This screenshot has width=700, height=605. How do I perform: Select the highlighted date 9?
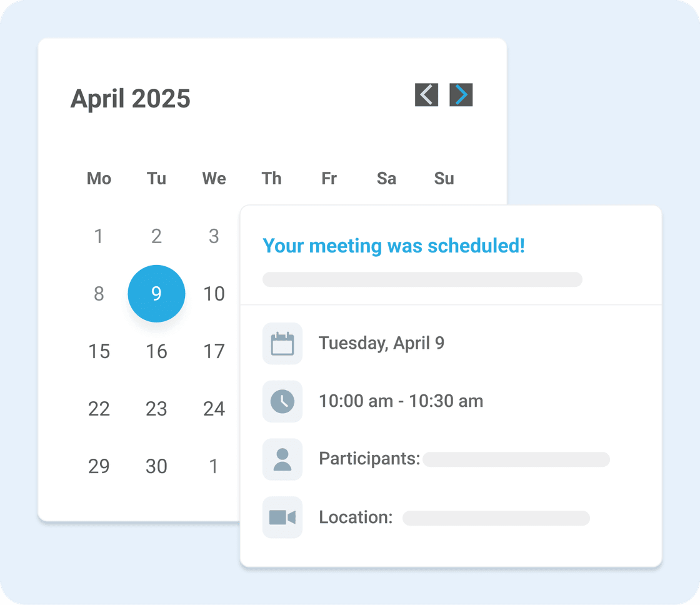(x=156, y=294)
